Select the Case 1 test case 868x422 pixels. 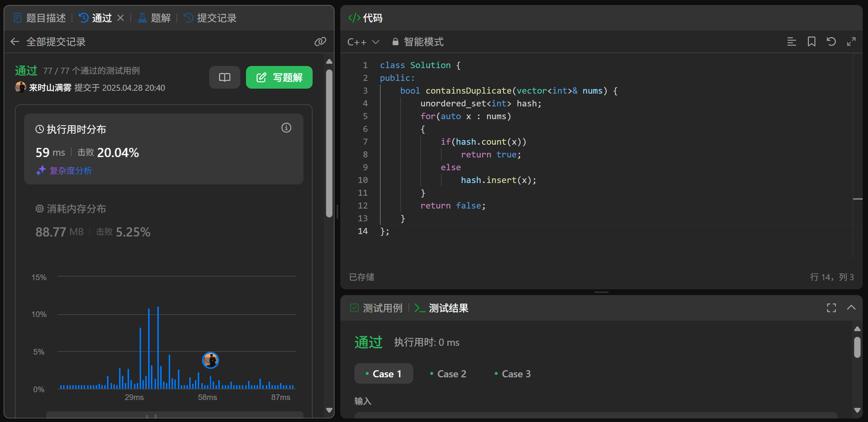click(x=383, y=374)
